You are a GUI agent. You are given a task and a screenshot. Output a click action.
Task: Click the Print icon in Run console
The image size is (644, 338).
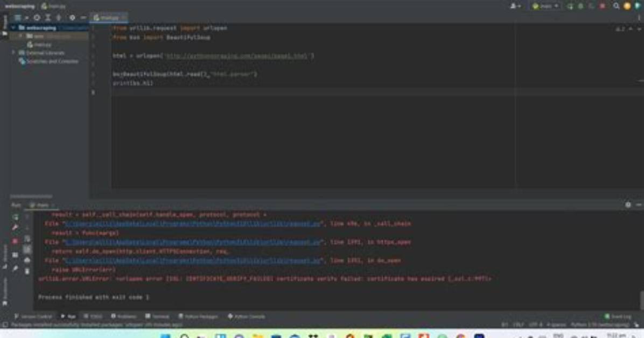pyautogui.click(x=27, y=260)
